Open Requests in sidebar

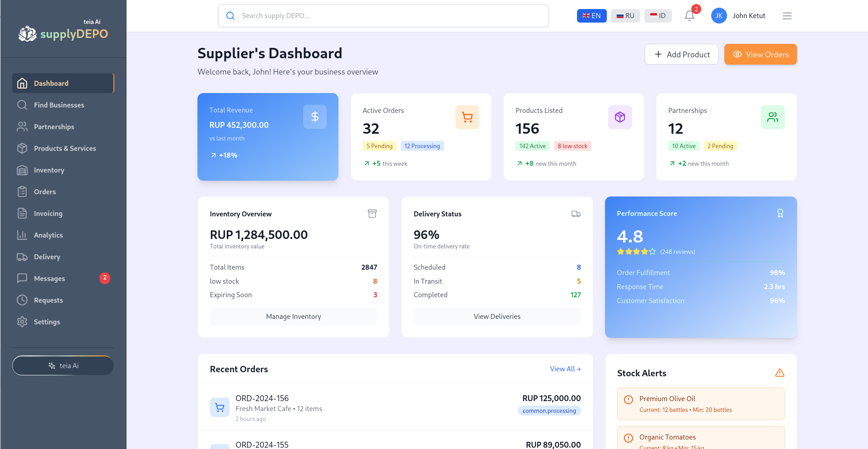click(x=63, y=300)
